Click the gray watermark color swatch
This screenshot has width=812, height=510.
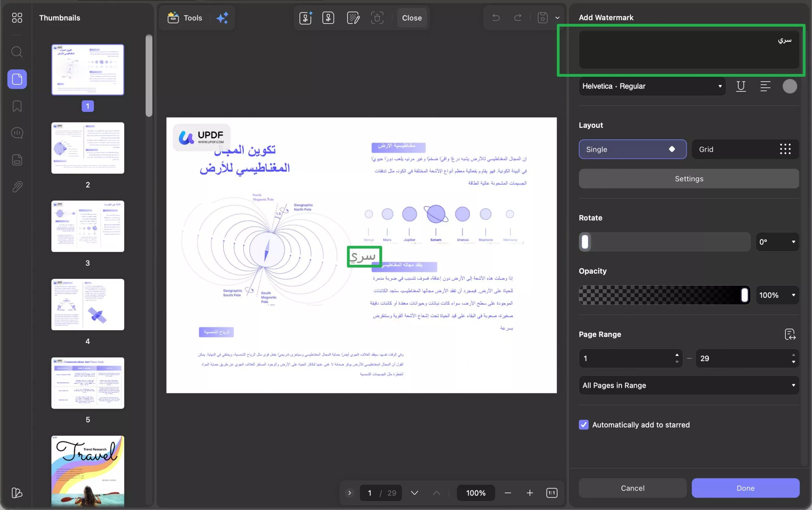point(789,86)
